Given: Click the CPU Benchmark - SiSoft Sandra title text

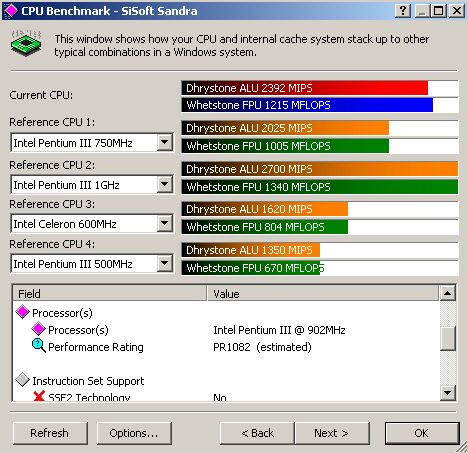Looking at the screenshot, I should 109,11.
